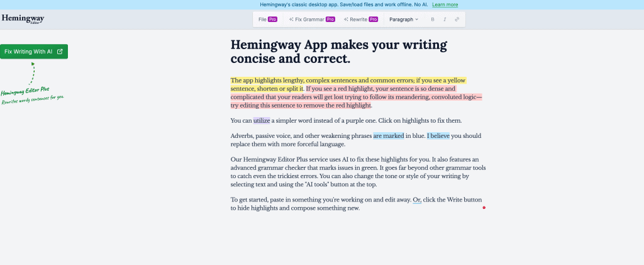This screenshot has height=265, width=644.
Task: Open the Fix Grammar Pro tool
Action: tap(312, 20)
